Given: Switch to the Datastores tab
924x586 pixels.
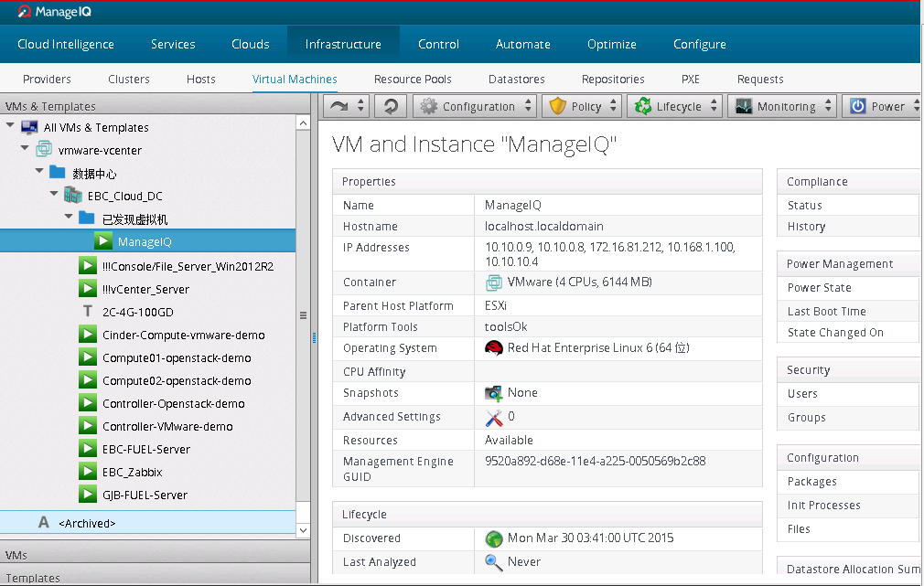Looking at the screenshot, I should coord(517,79).
